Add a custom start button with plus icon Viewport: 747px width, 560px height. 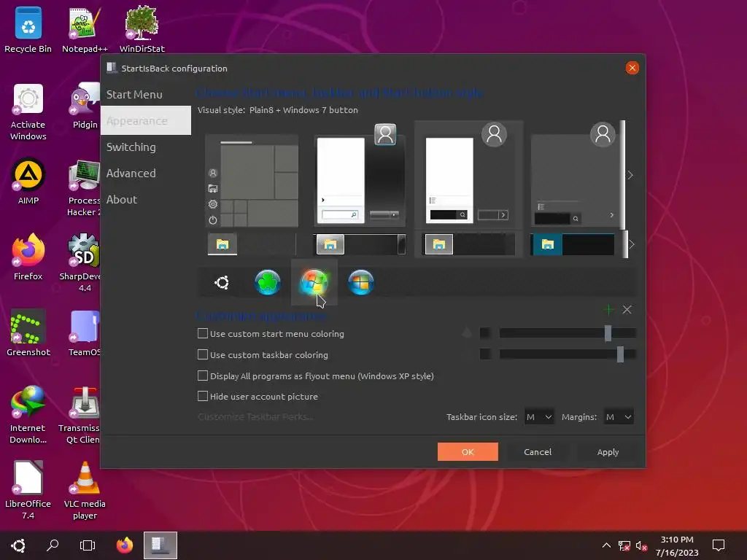pos(608,309)
